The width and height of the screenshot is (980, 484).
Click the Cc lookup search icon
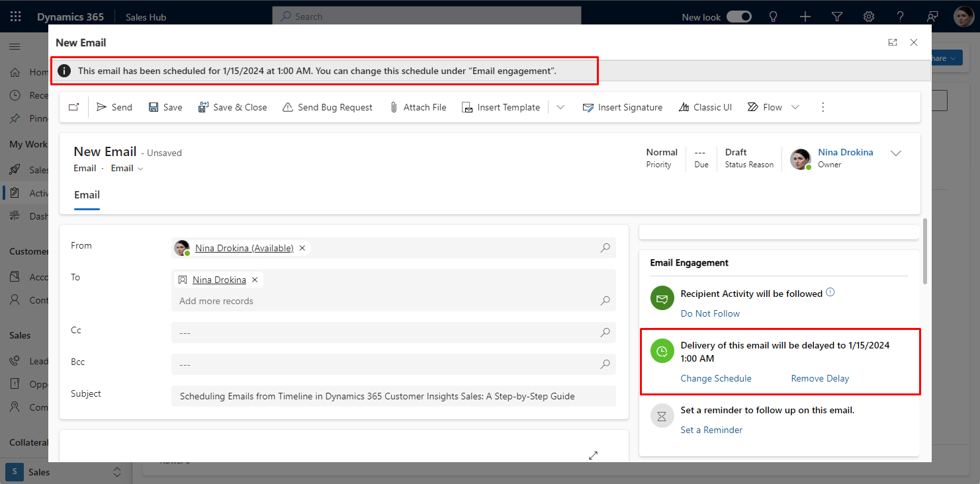[605, 333]
